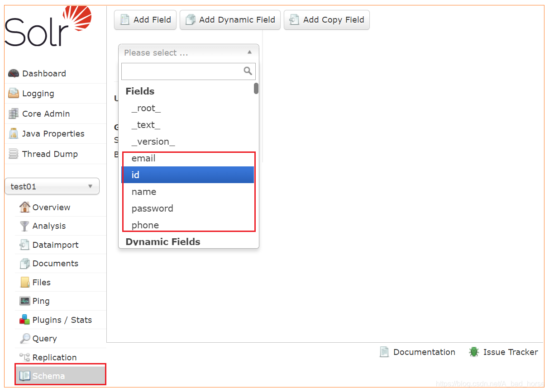
Task: Collapse the Please select field dropdown
Action: [249, 52]
